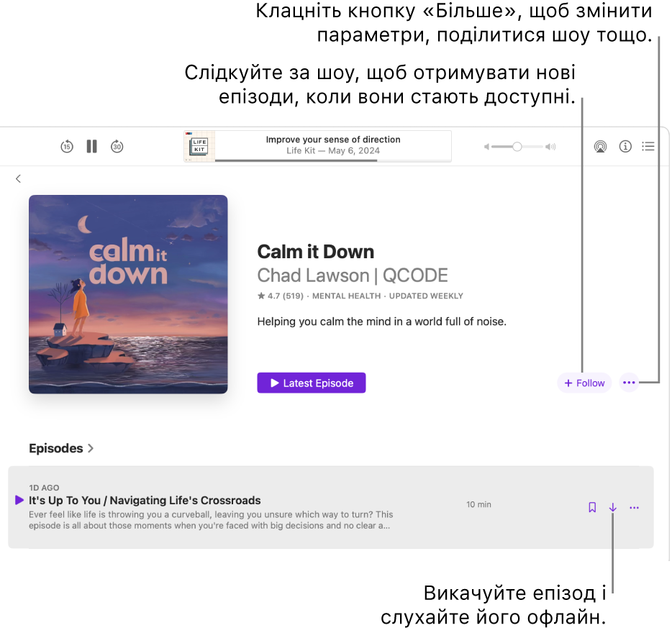Screen dimensions: 672x633
Task: Click the Calm it Down cover art
Action: point(128,294)
